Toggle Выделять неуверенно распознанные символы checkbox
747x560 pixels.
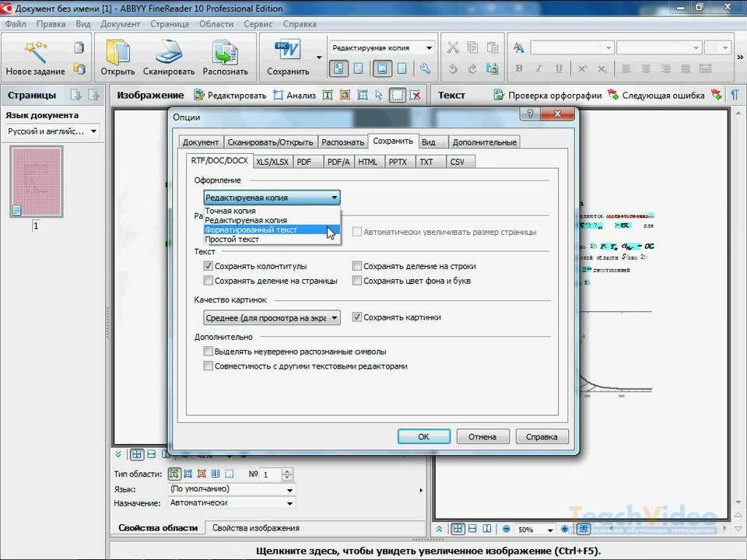209,352
